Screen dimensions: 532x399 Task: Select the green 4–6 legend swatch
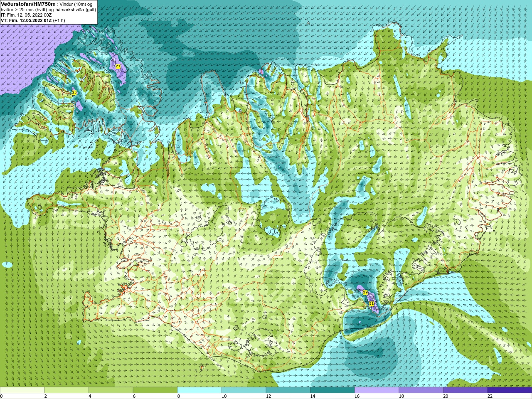click(111, 390)
